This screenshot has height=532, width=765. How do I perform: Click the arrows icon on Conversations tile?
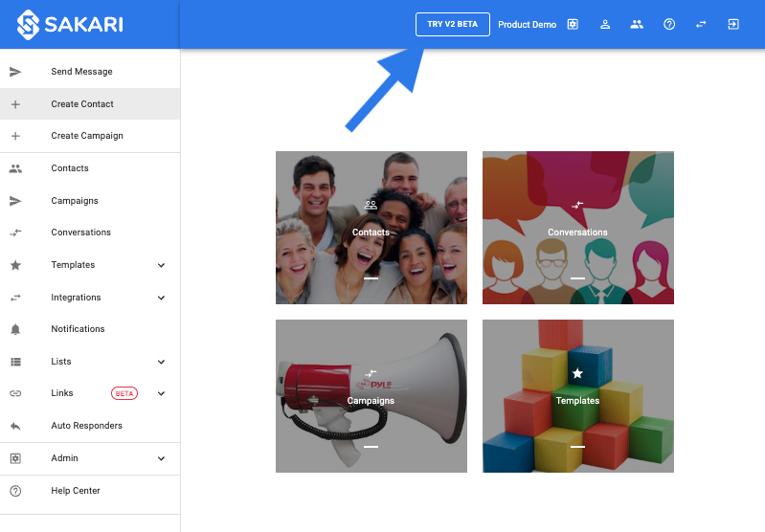(577, 206)
